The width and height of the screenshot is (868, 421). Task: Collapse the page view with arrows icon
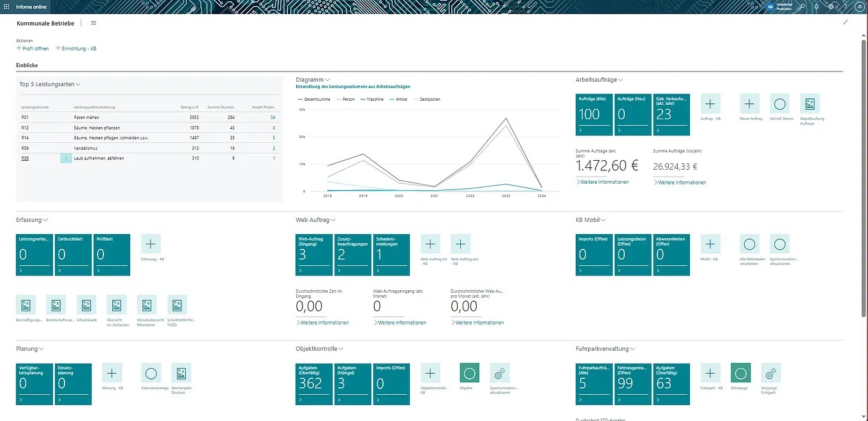pyautogui.click(x=846, y=22)
